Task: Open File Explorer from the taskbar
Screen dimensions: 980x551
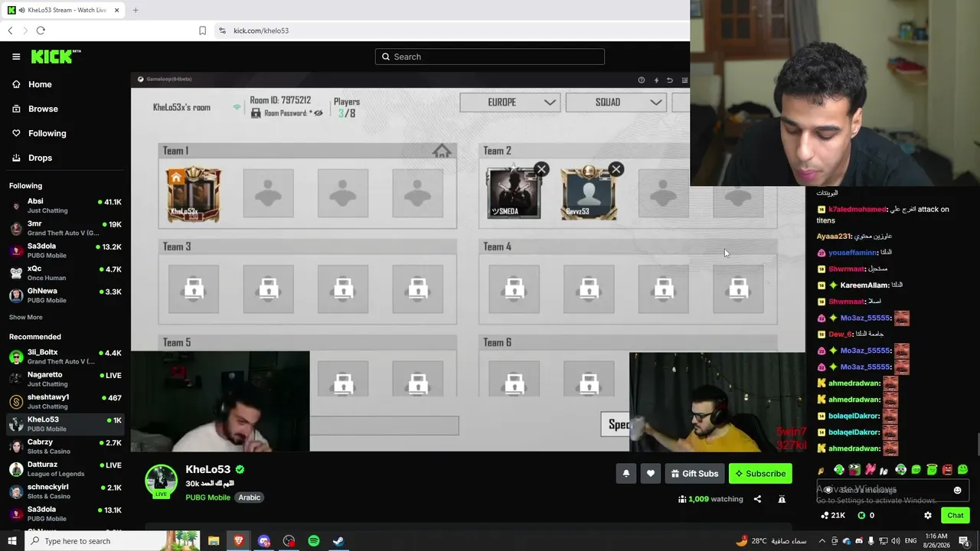Action: [214, 541]
